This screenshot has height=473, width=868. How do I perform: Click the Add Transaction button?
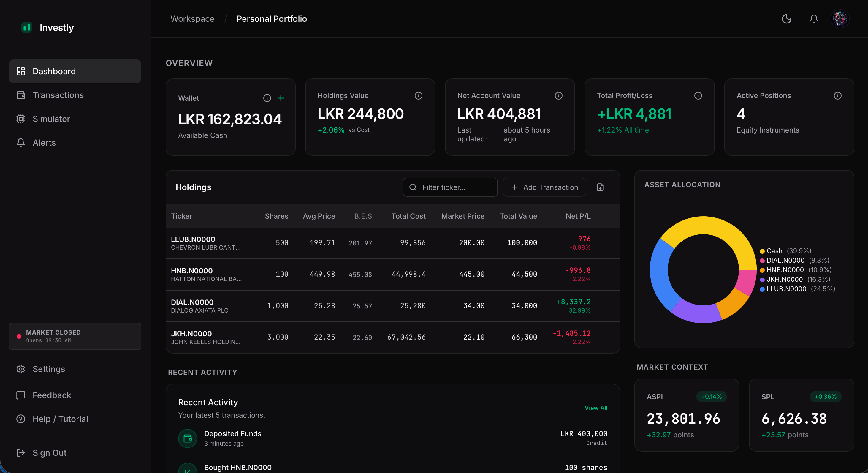pyautogui.click(x=544, y=187)
